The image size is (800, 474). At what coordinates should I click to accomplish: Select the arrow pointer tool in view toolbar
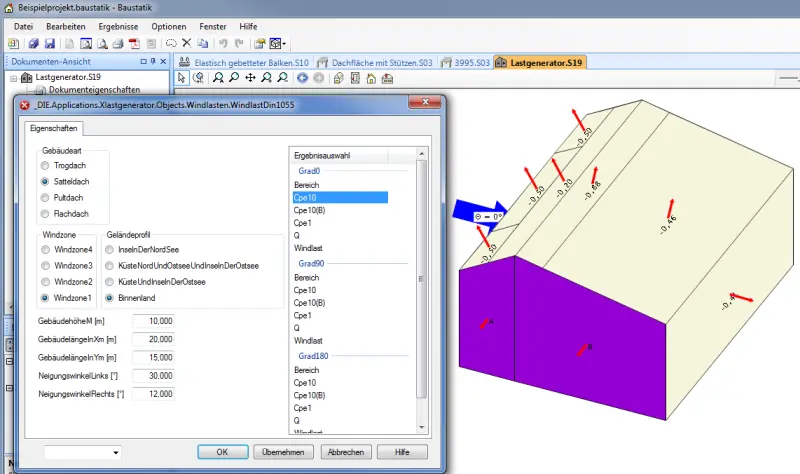click(182, 78)
